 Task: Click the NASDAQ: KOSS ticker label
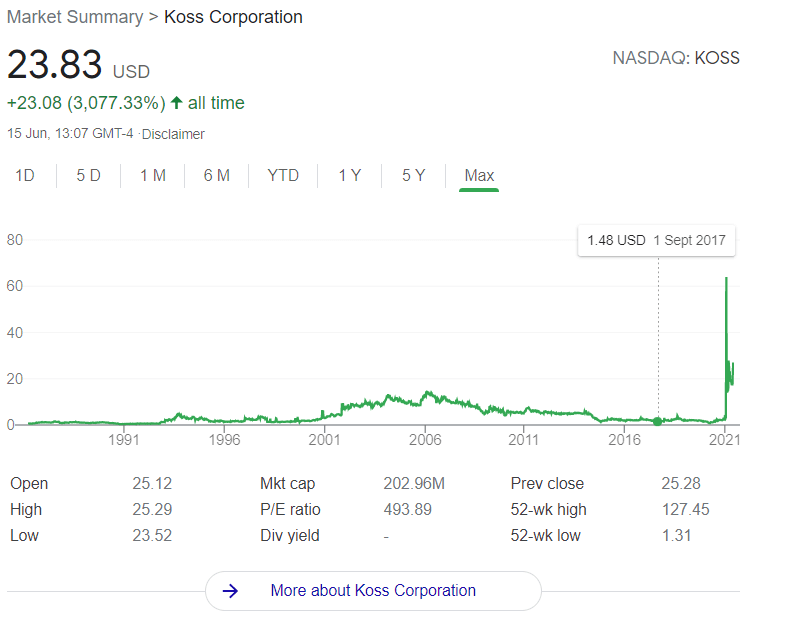(676, 58)
